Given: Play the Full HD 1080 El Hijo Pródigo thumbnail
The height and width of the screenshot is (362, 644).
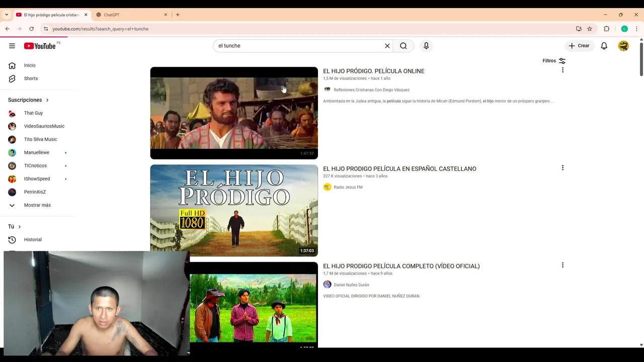Looking at the screenshot, I should pyautogui.click(x=234, y=211).
